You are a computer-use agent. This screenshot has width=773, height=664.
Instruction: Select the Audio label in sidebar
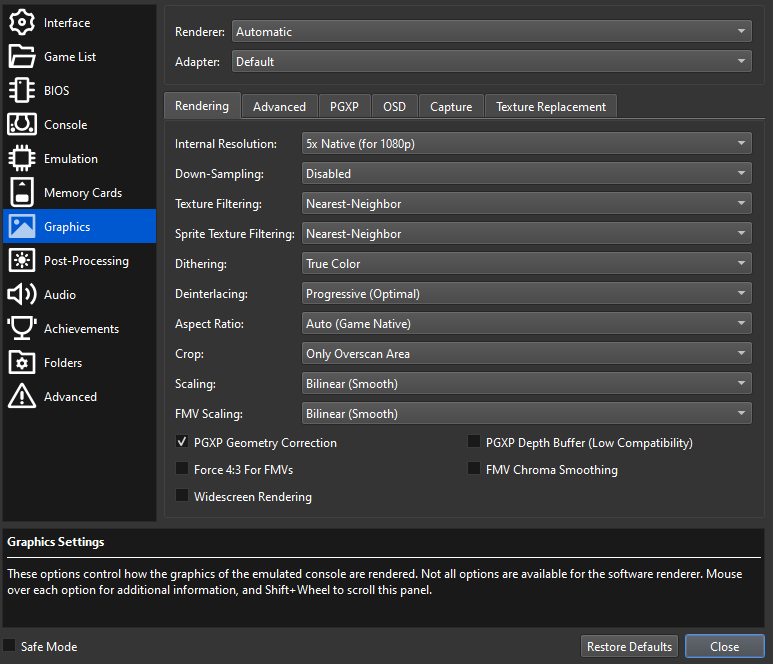60,295
